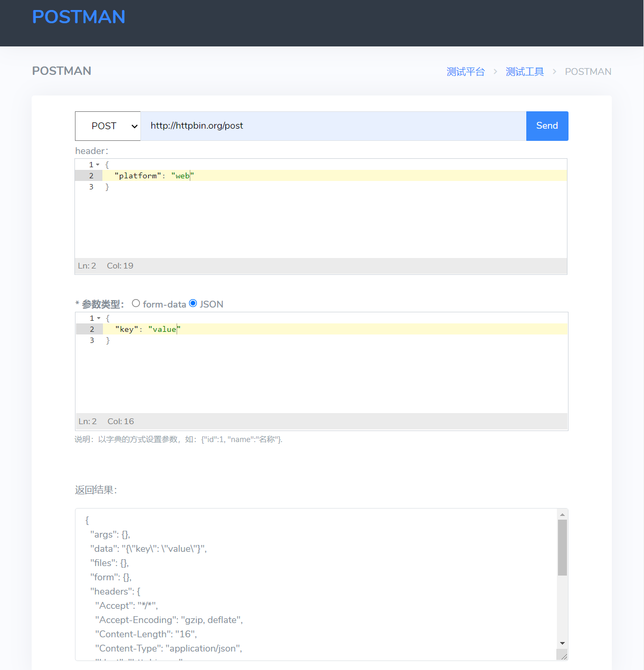The image size is (644, 670).
Task: Select the form-data radio button
Action: point(136,303)
